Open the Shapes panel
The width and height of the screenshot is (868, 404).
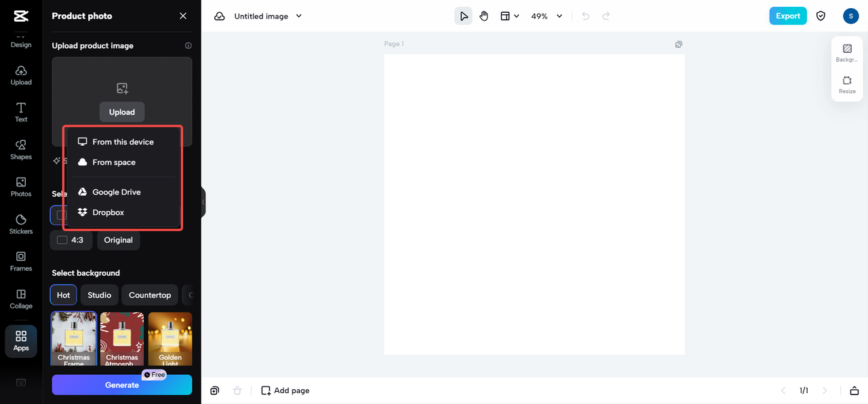(x=21, y=150)
